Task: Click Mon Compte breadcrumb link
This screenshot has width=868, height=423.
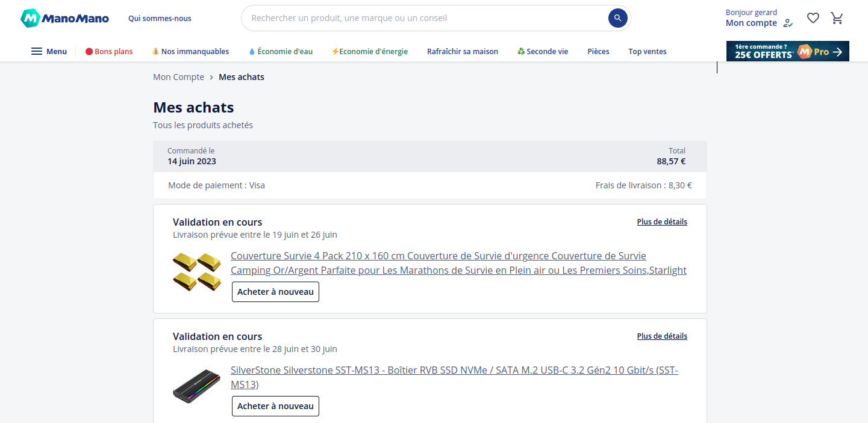Action: point(178,77)
